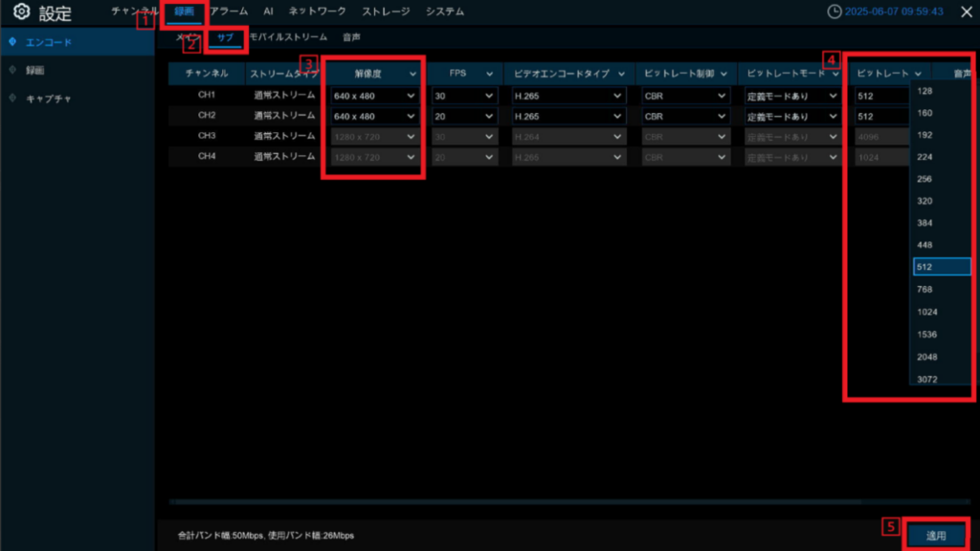This screenshot has width=980, height=551.
Task: Switch to the モバイルストリーム tab
Action: click(x=287, y=37)
